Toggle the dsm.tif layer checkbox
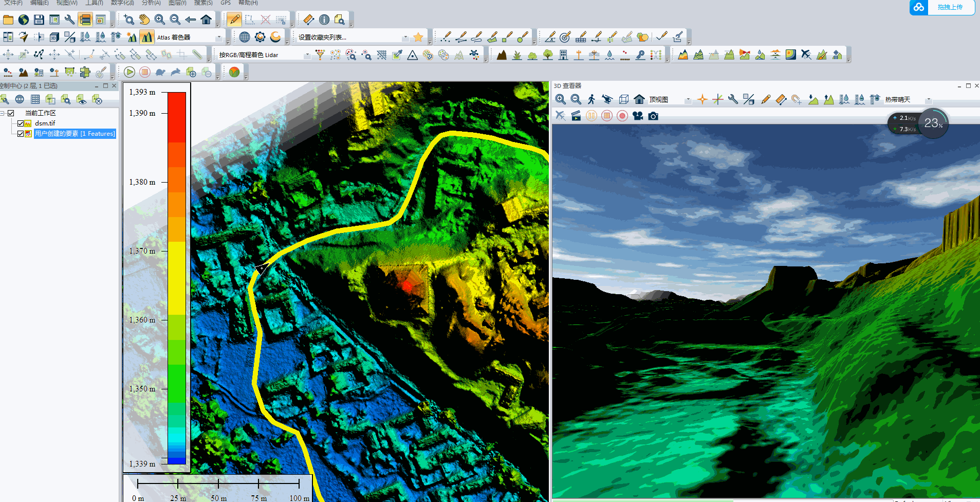This screenshot has height=502, width=980. pyautogui.click(x=21, y=123)
